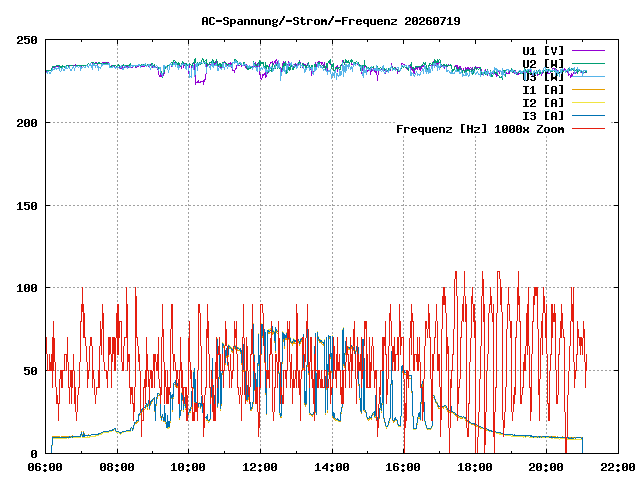Click the x-axis label 14:00
The image size is (640, 480).
tap(332, 467)
